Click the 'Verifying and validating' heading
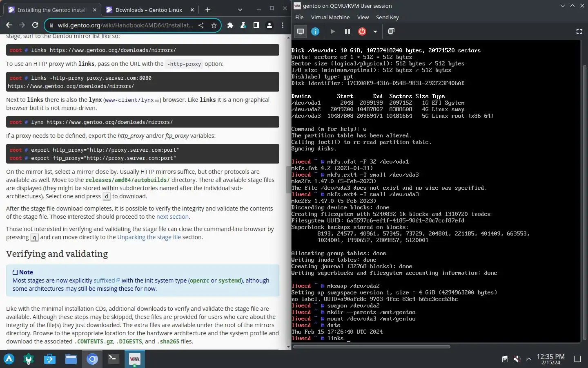 (57, 254)
